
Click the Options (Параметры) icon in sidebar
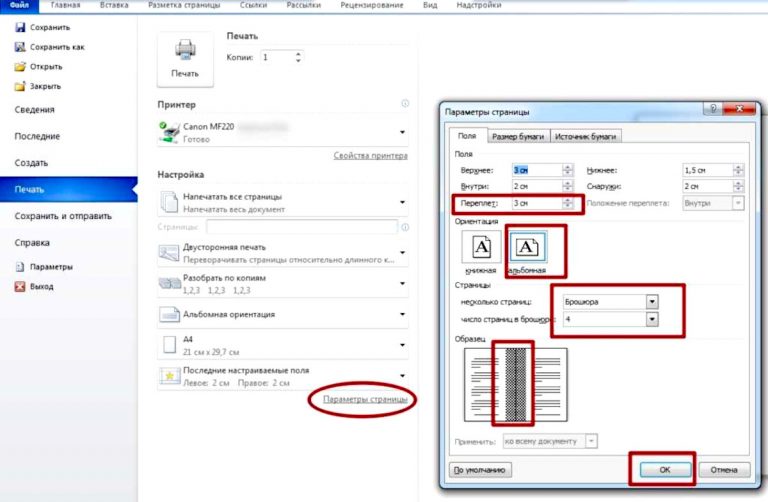coord(20,267)
